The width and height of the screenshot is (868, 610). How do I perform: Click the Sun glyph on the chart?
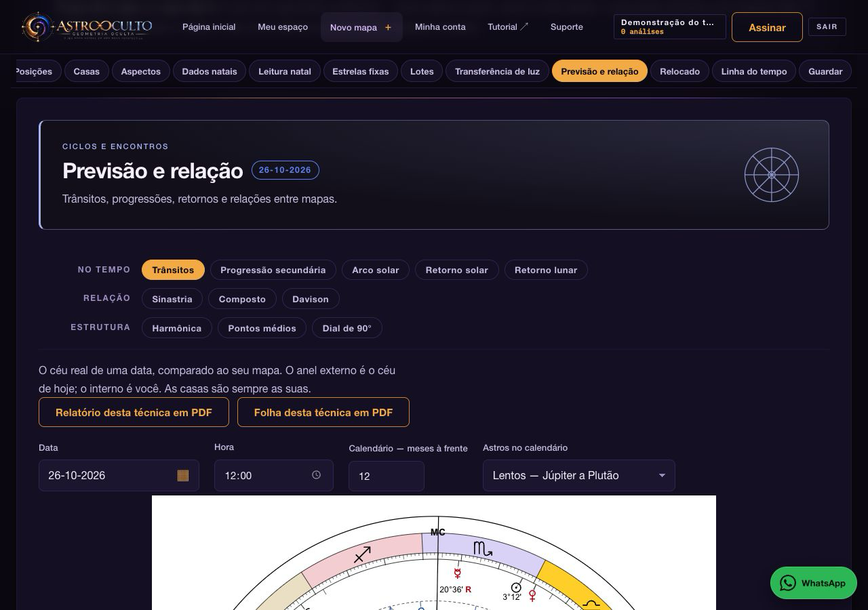pos(516,588)
